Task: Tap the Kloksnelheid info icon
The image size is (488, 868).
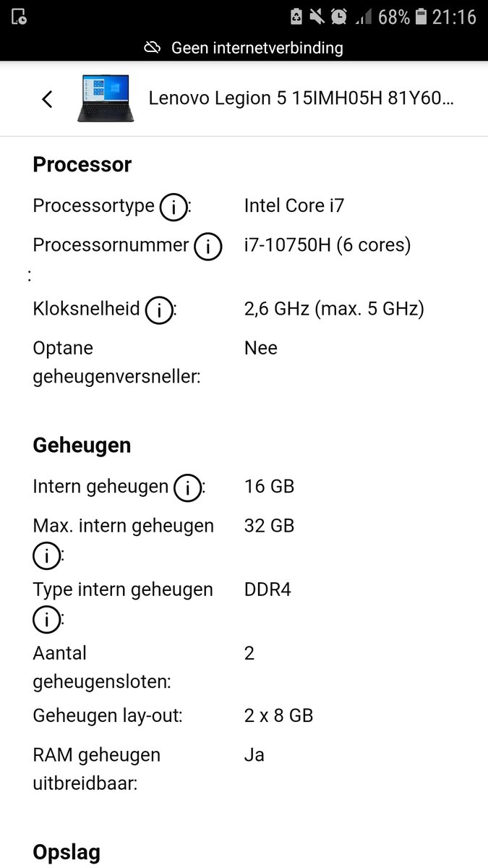Action: pyautogui.click(x=159, y=311)
